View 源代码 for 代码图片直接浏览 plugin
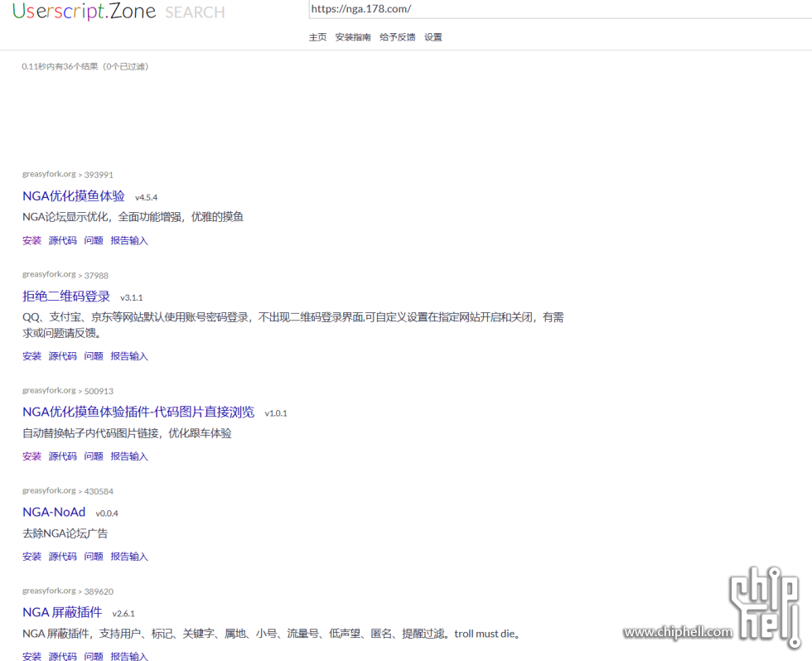Image resolution: width=812 pixels, height=661 pixels. 63,456
